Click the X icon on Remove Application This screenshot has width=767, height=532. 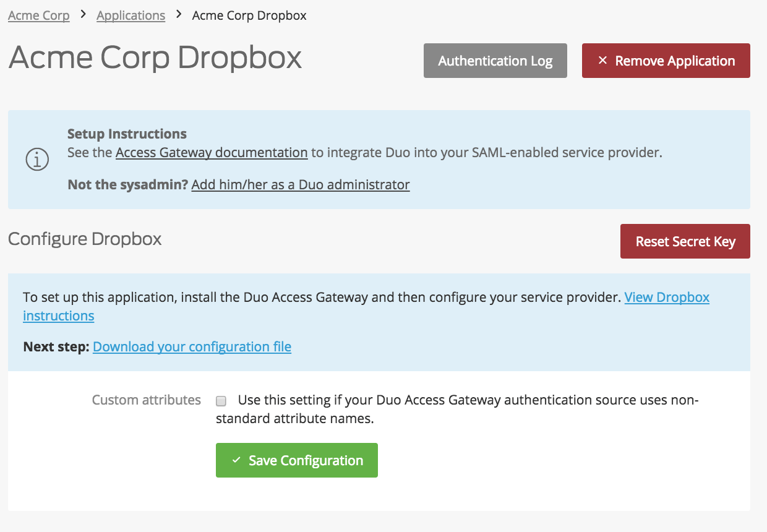[x=602, y=61]
